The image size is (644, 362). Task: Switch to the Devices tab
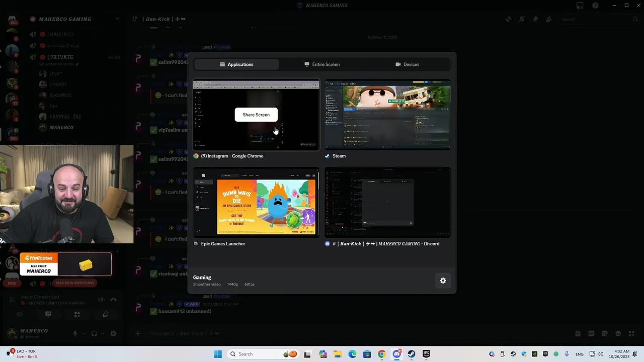(x=407, y=64)
